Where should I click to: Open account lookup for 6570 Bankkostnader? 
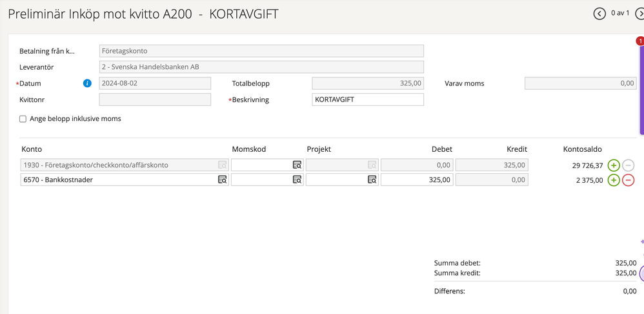point(222,180)
